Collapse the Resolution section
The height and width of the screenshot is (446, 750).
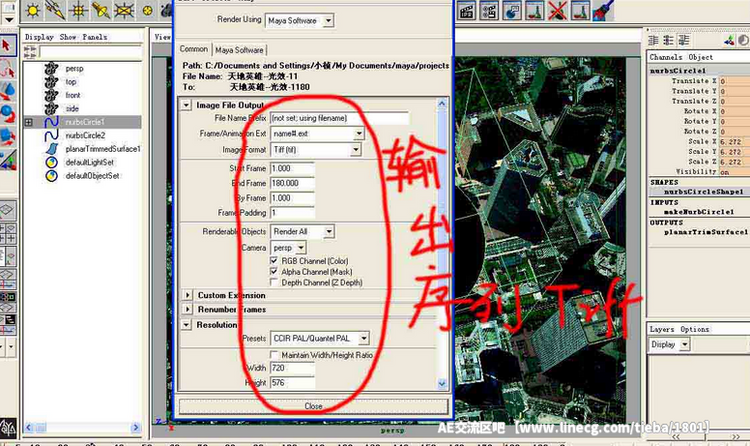coord(186,324)
